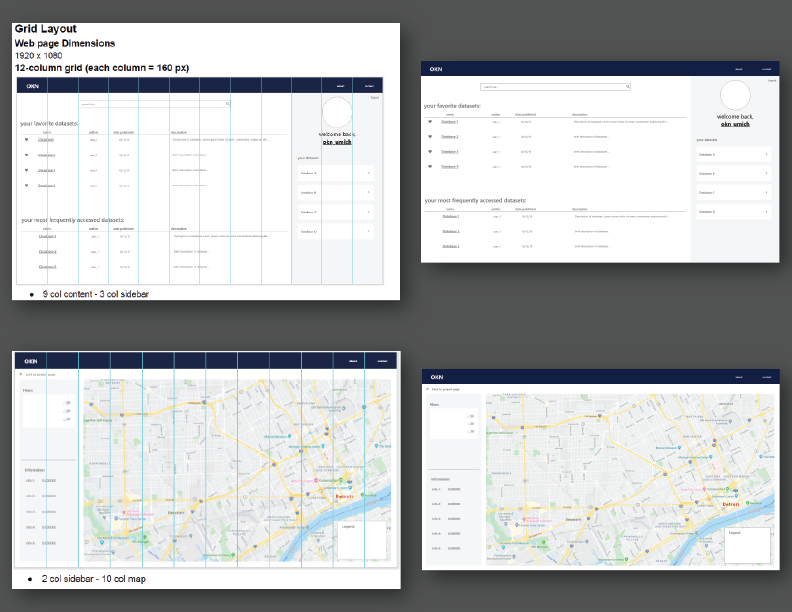
Task: Open Database 3 in clean dashboard favorites table
Action: tap(450, 151)
